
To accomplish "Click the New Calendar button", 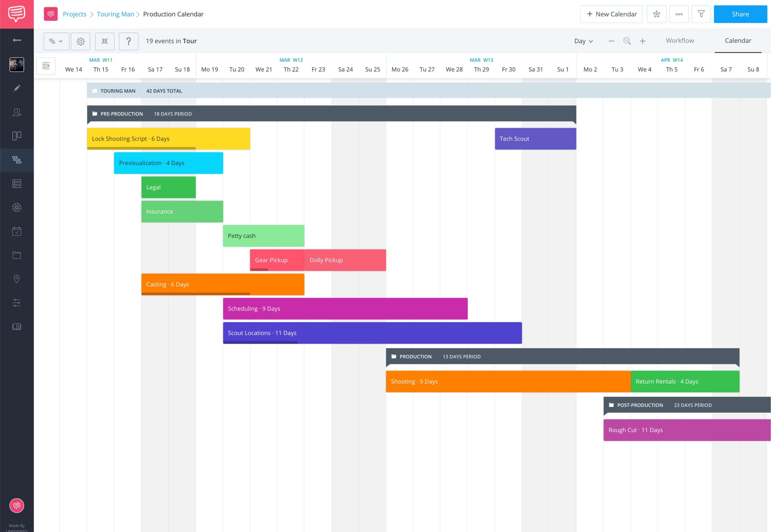I will point(611,14).
